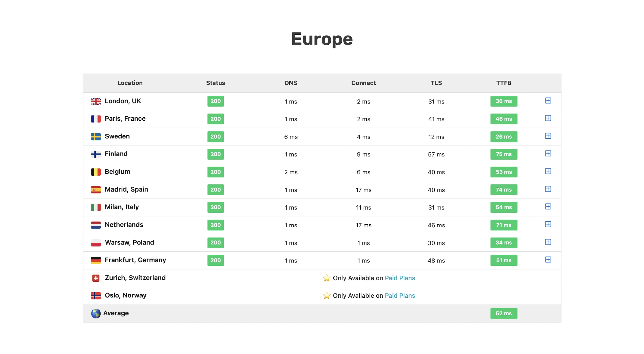644x354 pixels.
Task: Open Paid Plans link for Oslo
Action: 399,296
